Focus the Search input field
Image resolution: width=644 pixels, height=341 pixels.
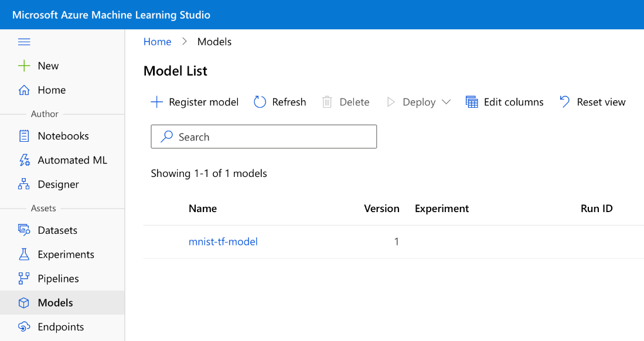[x=264, y=137]
